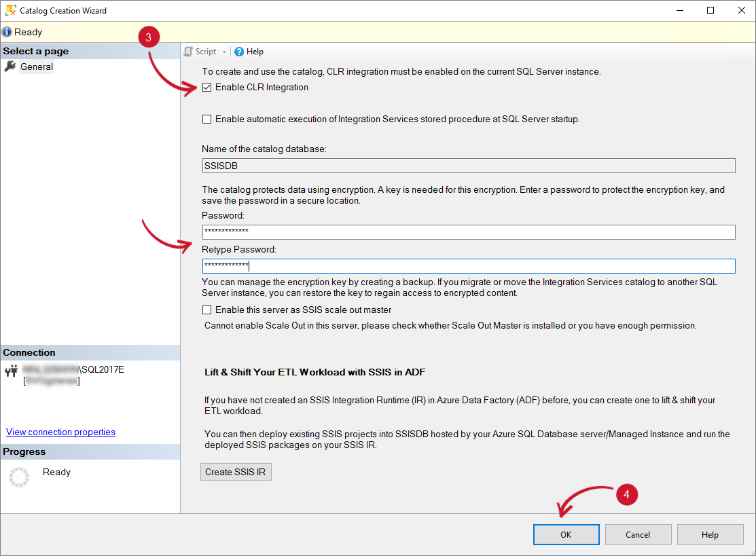The height and width of the screenshot is (556, 756).
Task: Select the General page
Action: 37,67
